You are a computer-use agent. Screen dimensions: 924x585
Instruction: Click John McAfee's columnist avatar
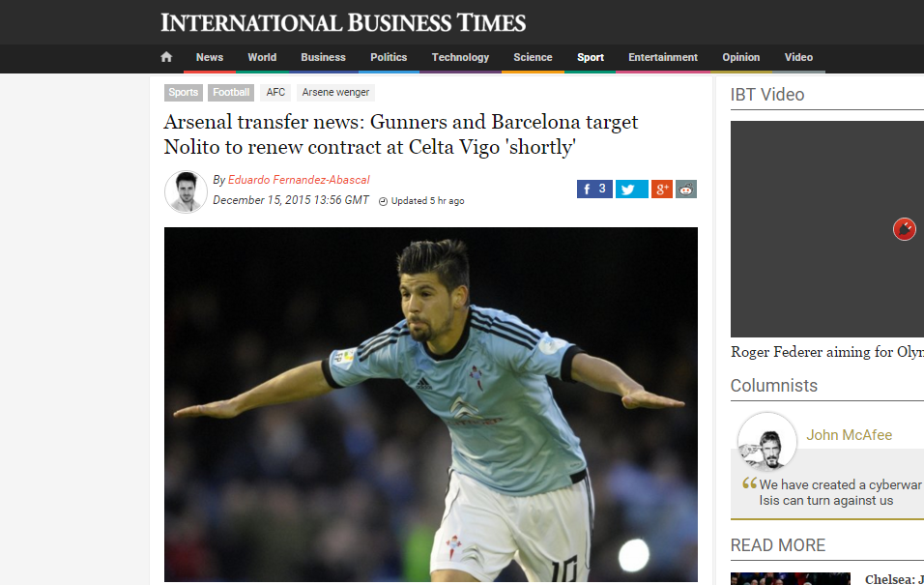tap(767, 441)
